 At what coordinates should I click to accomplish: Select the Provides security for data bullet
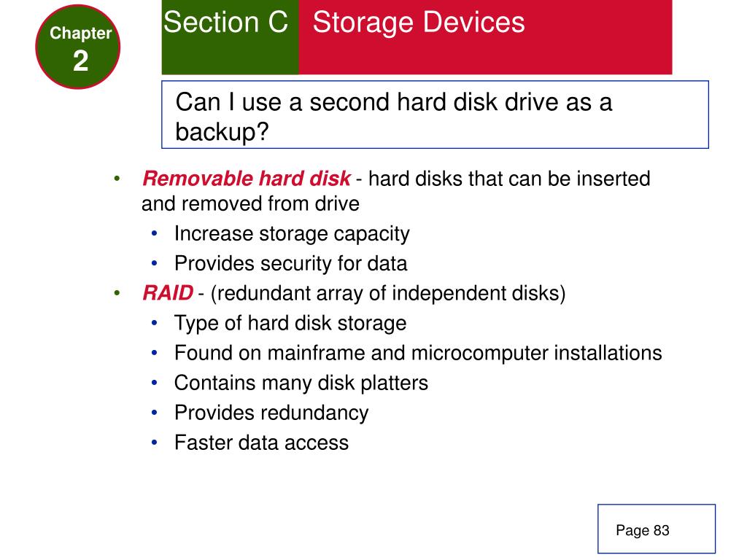pyautogui.click(x=290, y=263)
